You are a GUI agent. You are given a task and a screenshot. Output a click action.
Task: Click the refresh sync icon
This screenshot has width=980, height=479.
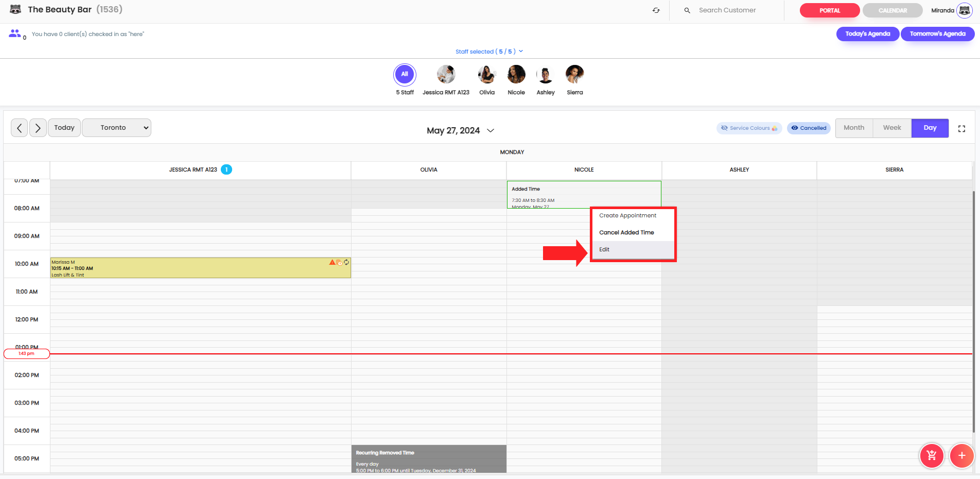pos(656,10)
